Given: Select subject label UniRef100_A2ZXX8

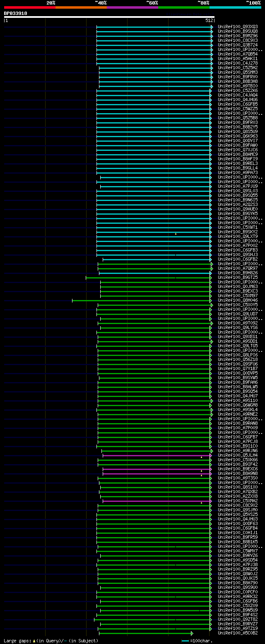Looking at the screenshot, I should pyautogui.click(x=238, y=496).
